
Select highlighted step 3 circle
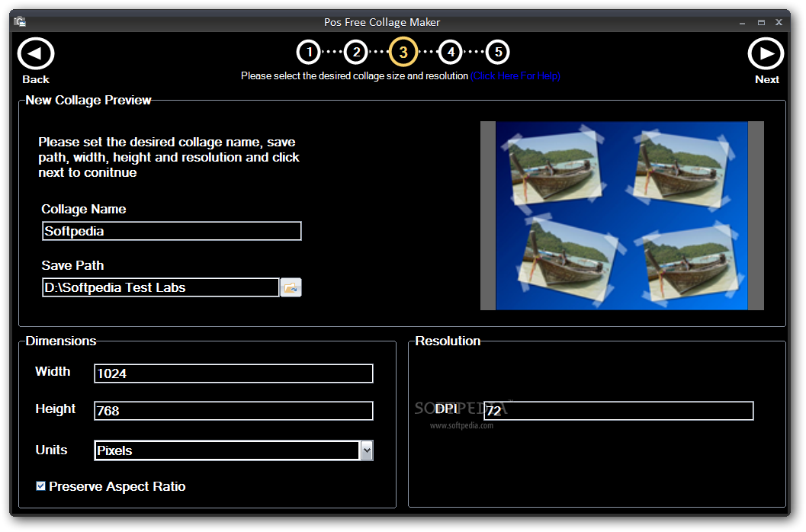point(403,52)
